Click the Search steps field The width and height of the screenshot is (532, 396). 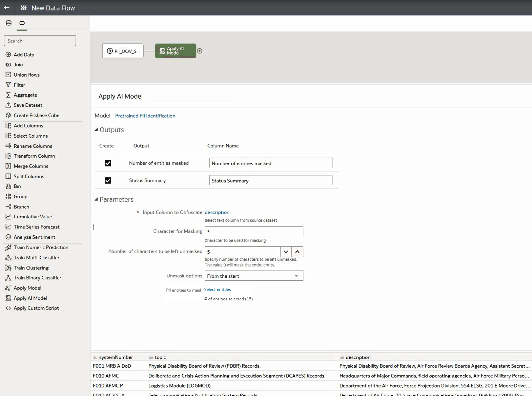point(40,41)
